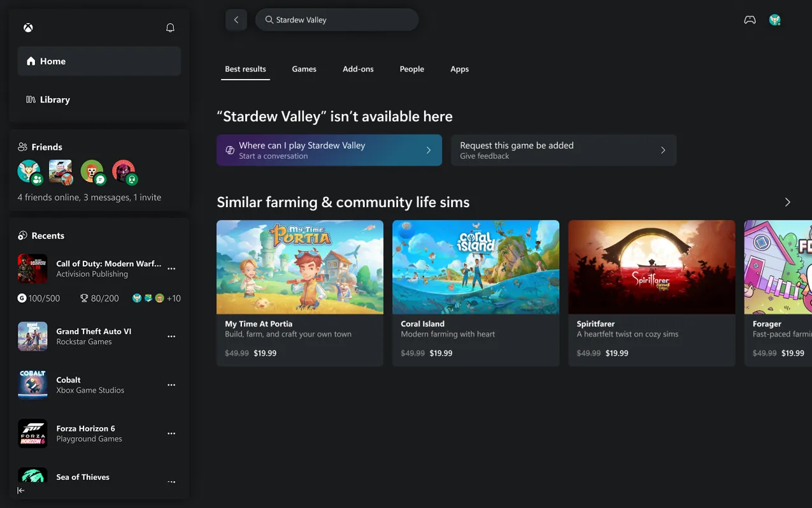812x508 pixels.
Task: Open My Time At Portia thumbnail
Action: pyautogui.click(x=300, y=267)
